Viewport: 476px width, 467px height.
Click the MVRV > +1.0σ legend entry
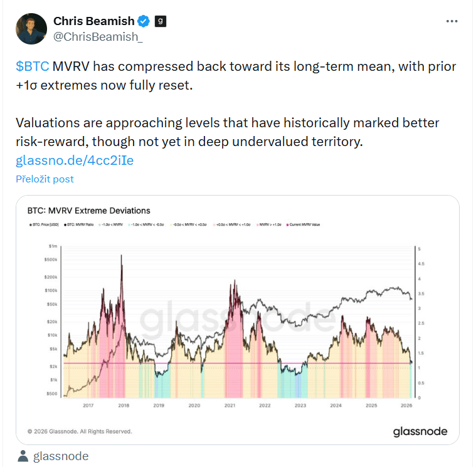pyautogui.click(x=270, y=224)
